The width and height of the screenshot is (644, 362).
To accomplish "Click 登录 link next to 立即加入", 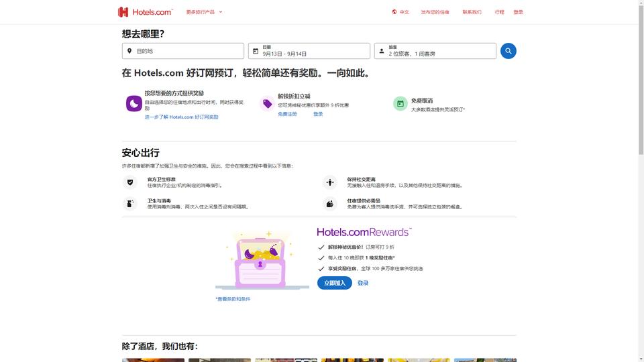I will pos(363,283).
